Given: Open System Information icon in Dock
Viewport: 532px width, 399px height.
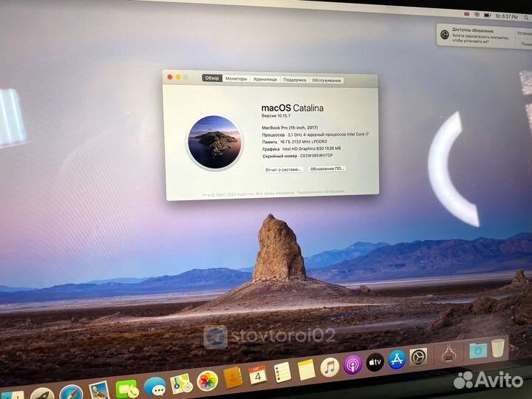Looking at the screenshot, I should 449,354.
